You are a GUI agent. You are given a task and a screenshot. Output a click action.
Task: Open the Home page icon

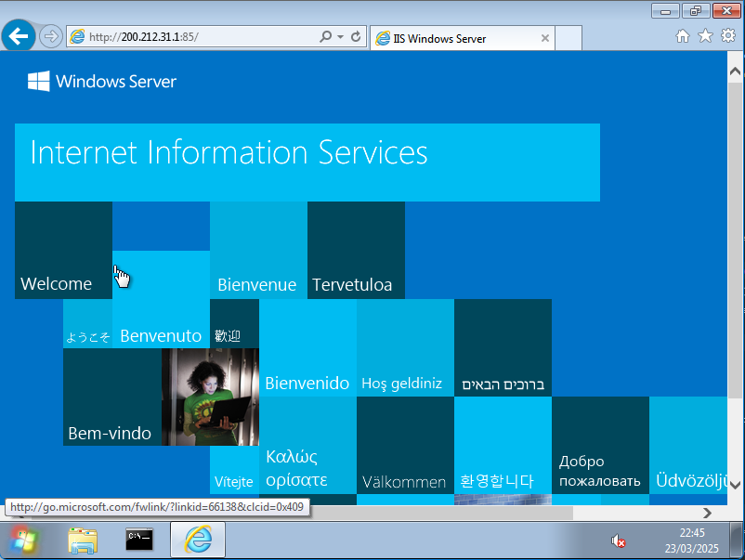click(682, 36)
